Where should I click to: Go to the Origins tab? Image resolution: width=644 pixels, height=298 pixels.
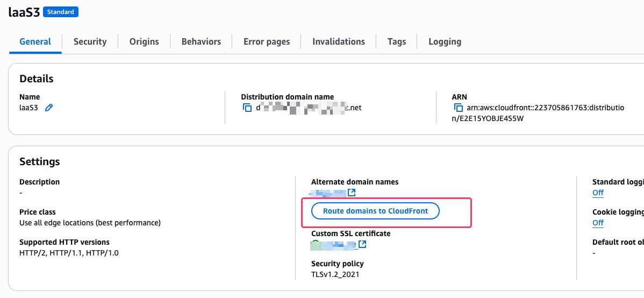point(144,41)
